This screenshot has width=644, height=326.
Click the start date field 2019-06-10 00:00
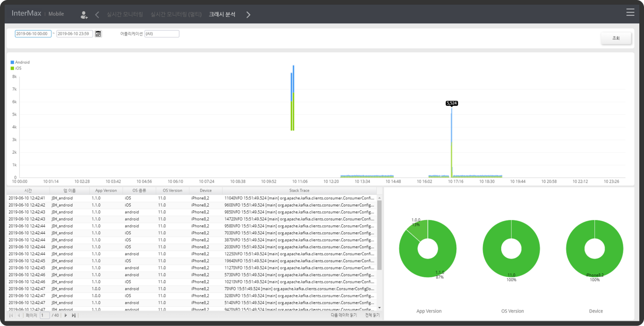click(x=33, y=34)
